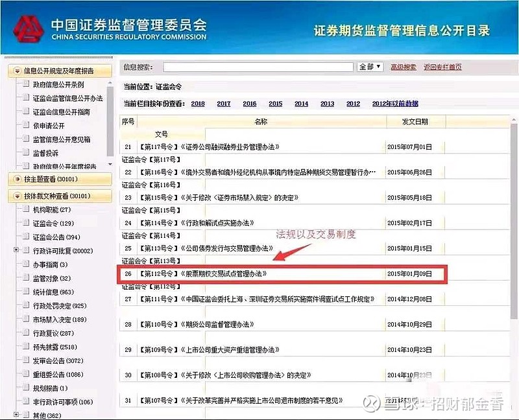Open 第115号令 证券市场禁入规定 decision

point(219,198)
